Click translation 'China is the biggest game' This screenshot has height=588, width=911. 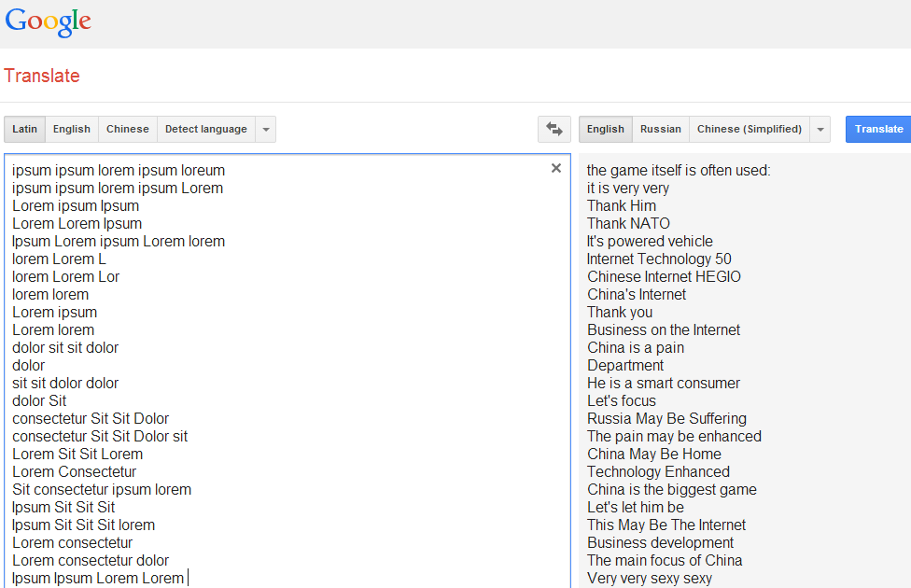point(672,489)
